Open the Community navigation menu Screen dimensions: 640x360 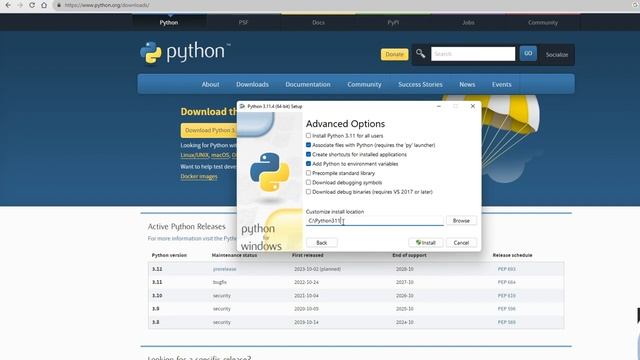(364, 84)
